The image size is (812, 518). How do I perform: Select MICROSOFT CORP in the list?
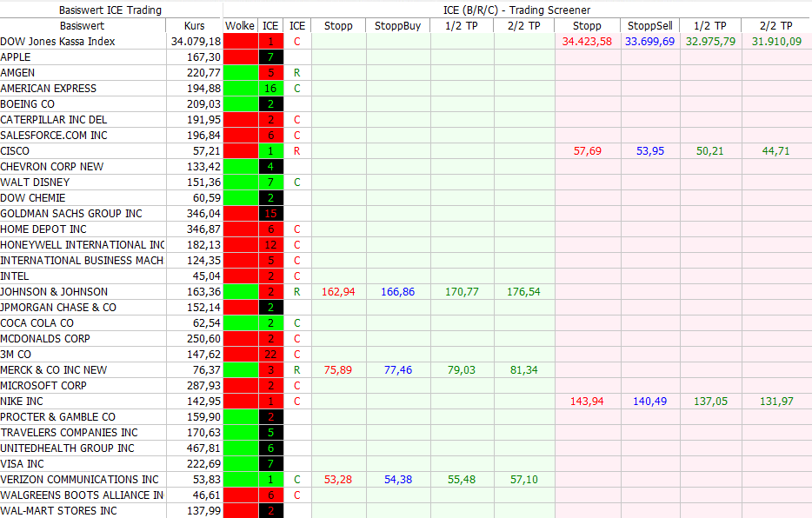tap(43, 386)
